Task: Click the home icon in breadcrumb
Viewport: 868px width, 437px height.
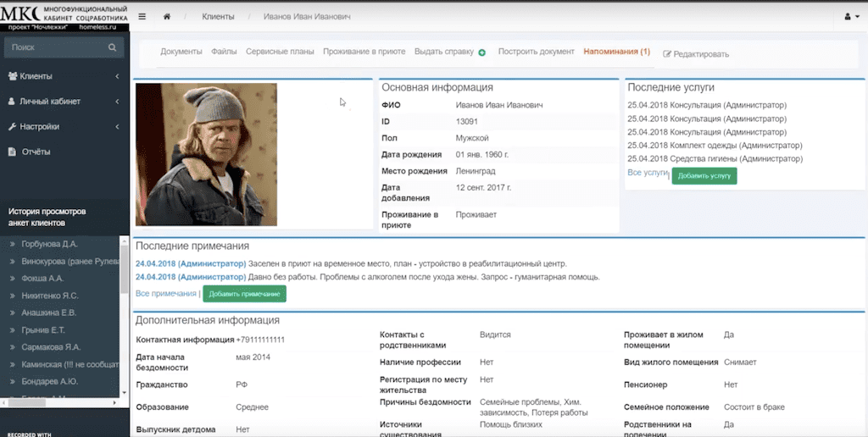Action: point(167,17)
